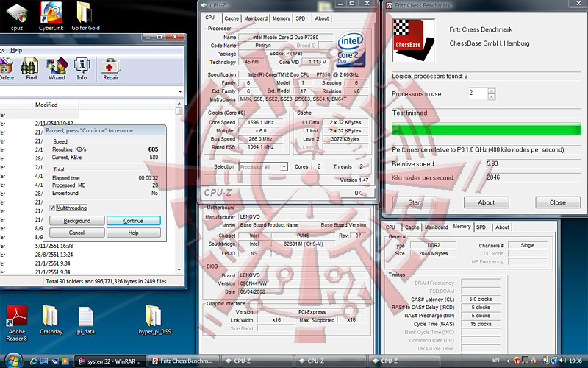588x368 pixels.
Task: Click the processor name Intel Mobile Core 2 Duo P7350
Action: pyautogui.click(x=286, y=38)
